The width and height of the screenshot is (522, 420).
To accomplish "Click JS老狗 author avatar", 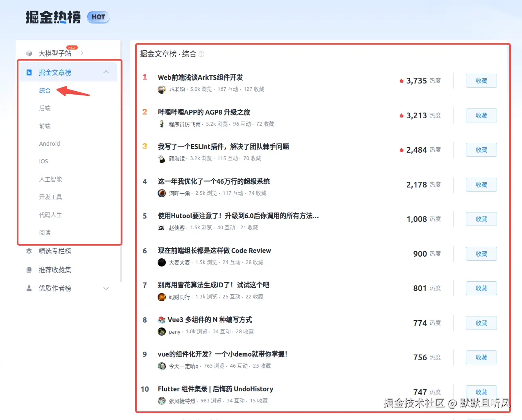I will [x=162, y=89].
